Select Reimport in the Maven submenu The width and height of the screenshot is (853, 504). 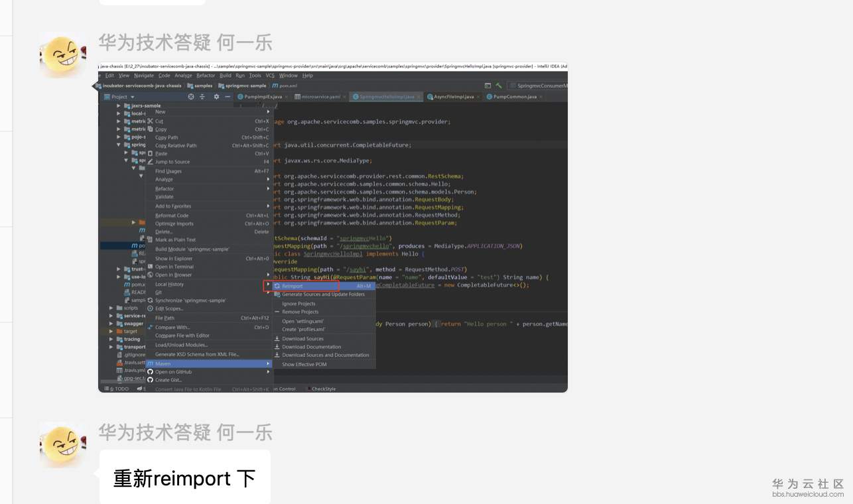324,286
